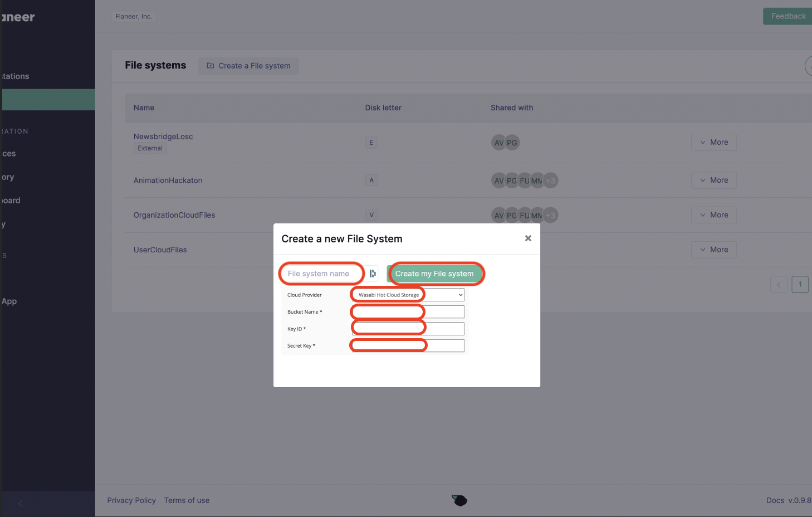
Task: Select the sidebar item 'App'
Action: coord(9,301)
